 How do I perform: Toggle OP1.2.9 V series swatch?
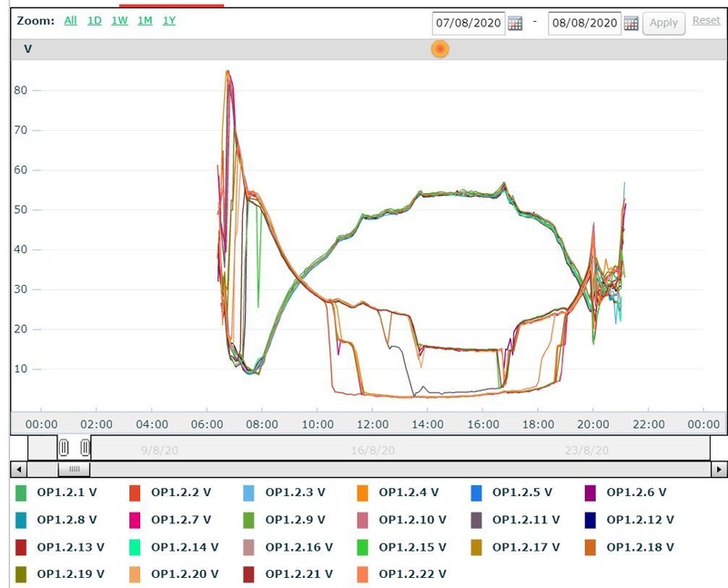(248, 521)
